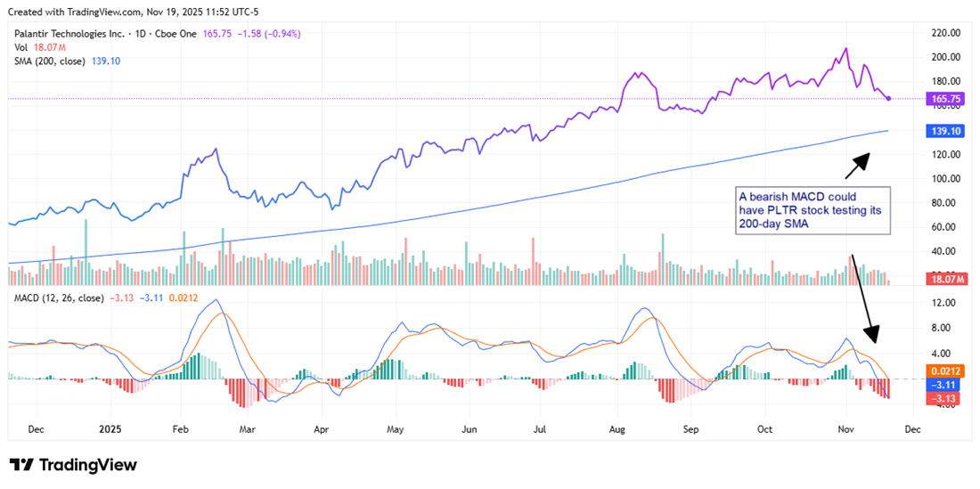Click the Aug label on the time axis
This screenshot has width=980, height=489.
pyautogui.click(x=617, y=428)
